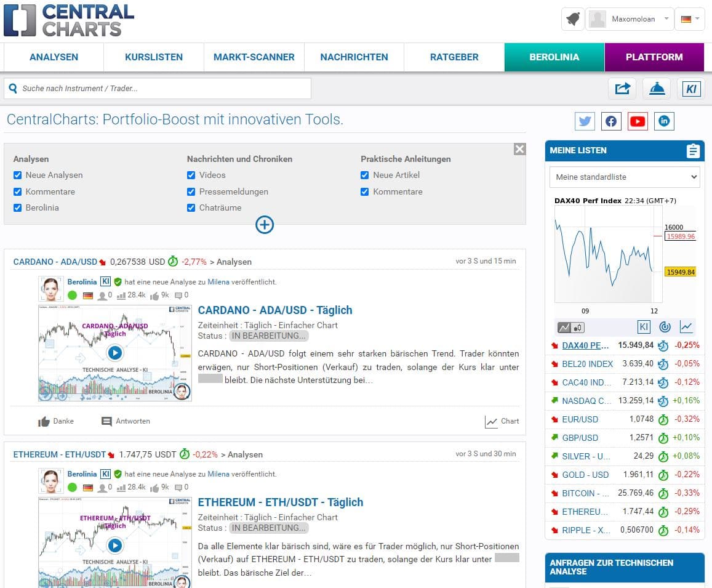Screen dimensions: 712x588
Task: Disable the Kommentare checkbox under Analysen
Action: coord(17,191)
